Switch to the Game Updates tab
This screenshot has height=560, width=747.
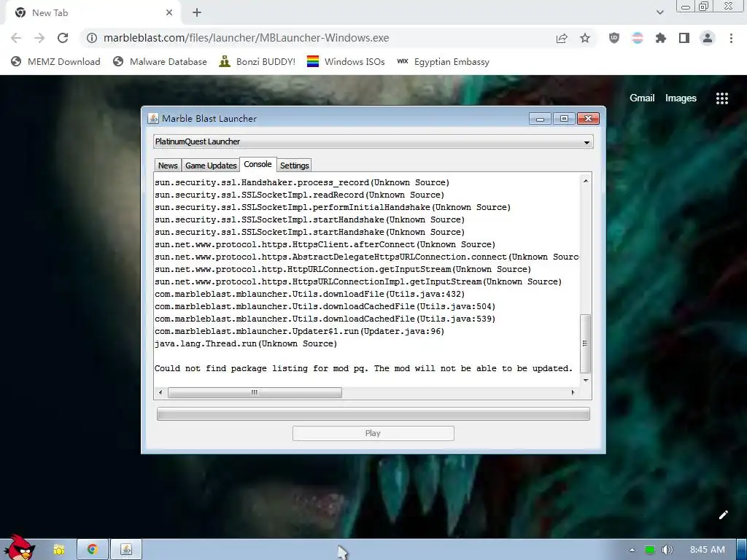pyautogui.click(x=211, y=166)
